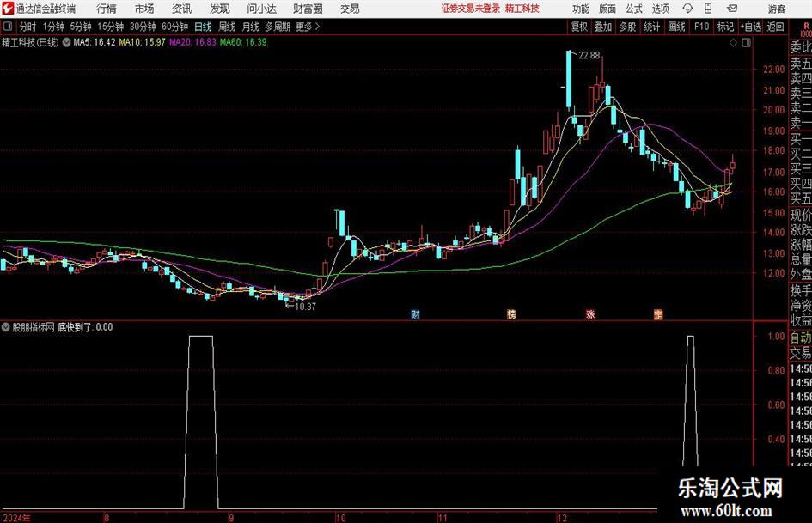Click the 2024年 date axis label

point(16,518)
